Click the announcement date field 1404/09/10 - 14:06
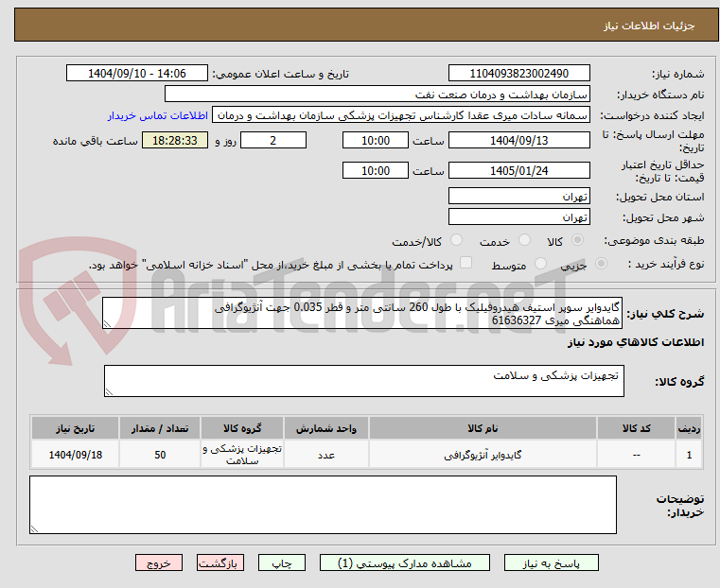The height and width of the screenshot is (588, 720). click(137, 74)
